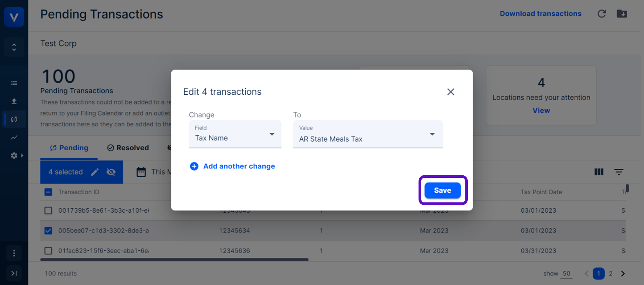Expand the sidebar with the arrow icon
Screen dimensions: 644x285
14,273
